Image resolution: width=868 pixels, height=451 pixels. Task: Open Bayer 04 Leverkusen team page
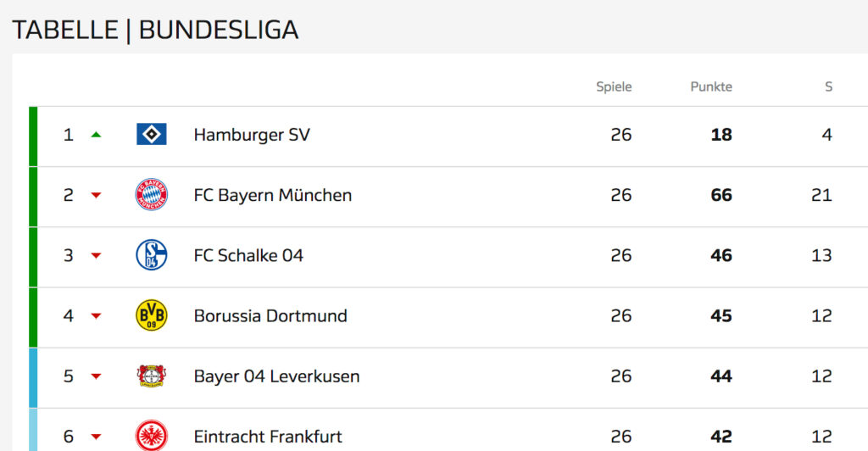(276, 376)
